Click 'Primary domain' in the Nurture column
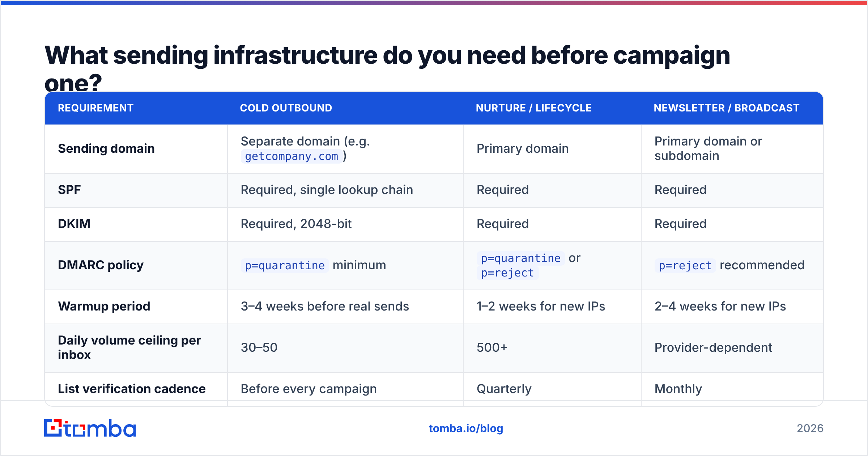The height and width of the screenshot is (456, 868). (523, 148)
